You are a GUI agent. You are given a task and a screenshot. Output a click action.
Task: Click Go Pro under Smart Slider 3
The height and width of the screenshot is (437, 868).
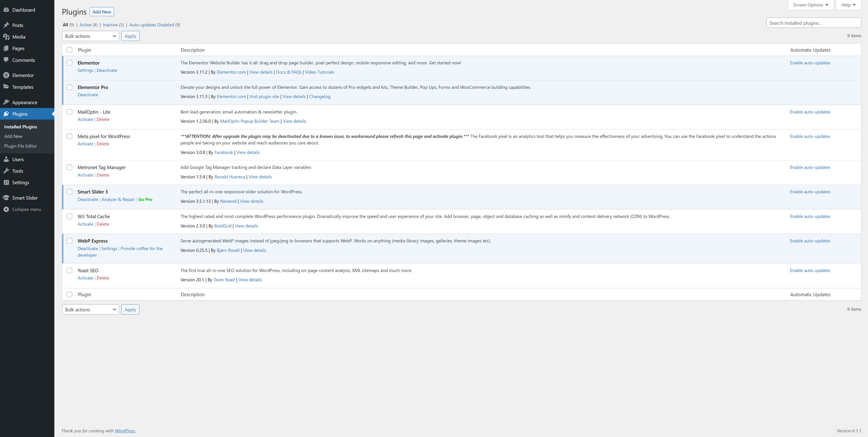(145, 199)
